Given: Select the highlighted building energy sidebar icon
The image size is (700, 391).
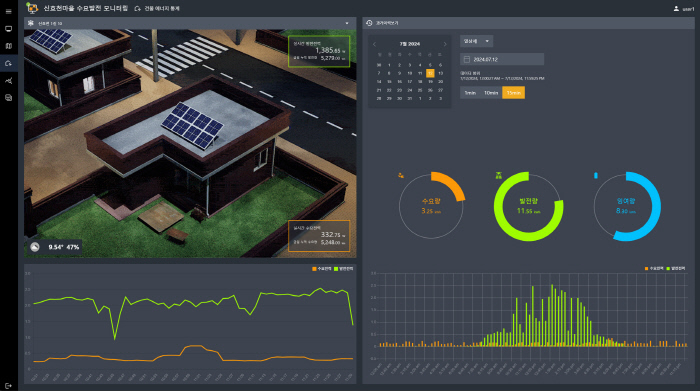Looking at the screenshot, I should point(8,63).
